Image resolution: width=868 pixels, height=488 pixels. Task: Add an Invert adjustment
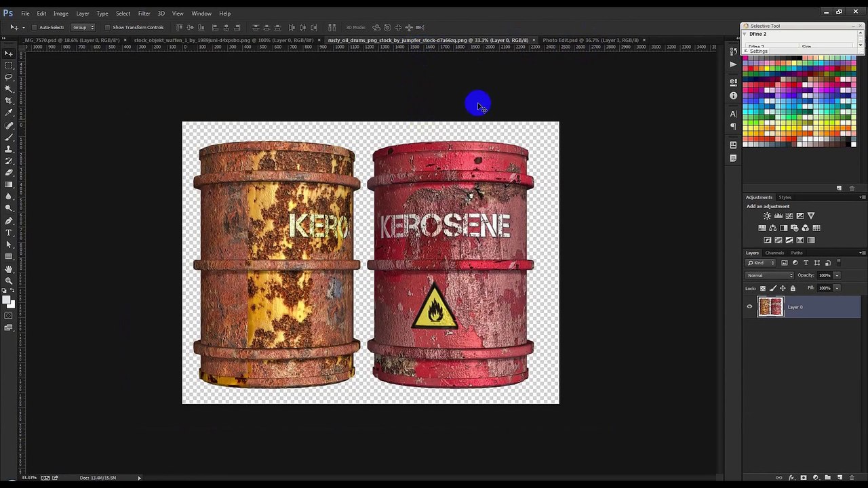coord(768,240)
